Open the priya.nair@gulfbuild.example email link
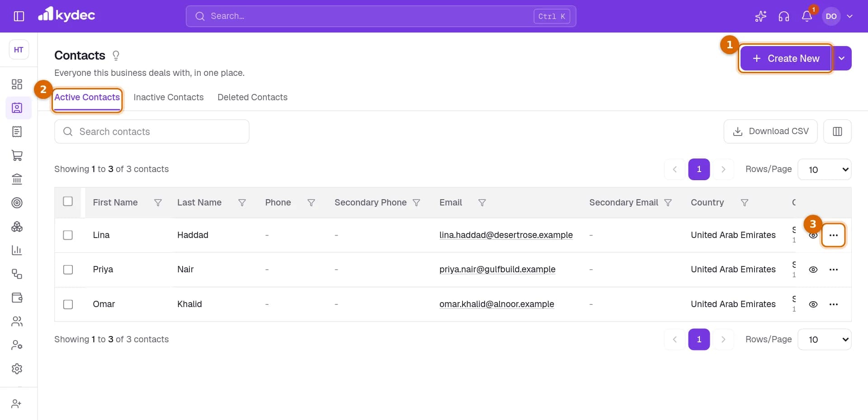868x420 pixels. [497, 270]
